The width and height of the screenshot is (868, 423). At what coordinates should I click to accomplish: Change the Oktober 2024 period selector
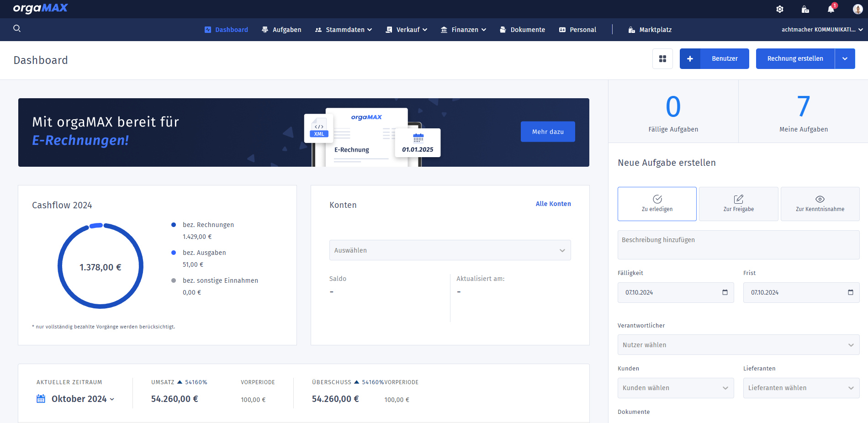[x=76, y=399]
